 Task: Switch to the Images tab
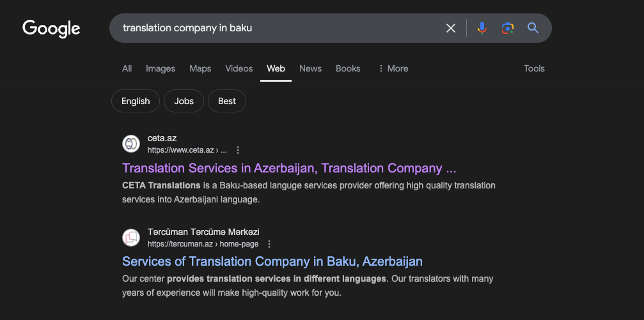click(161, 68)
